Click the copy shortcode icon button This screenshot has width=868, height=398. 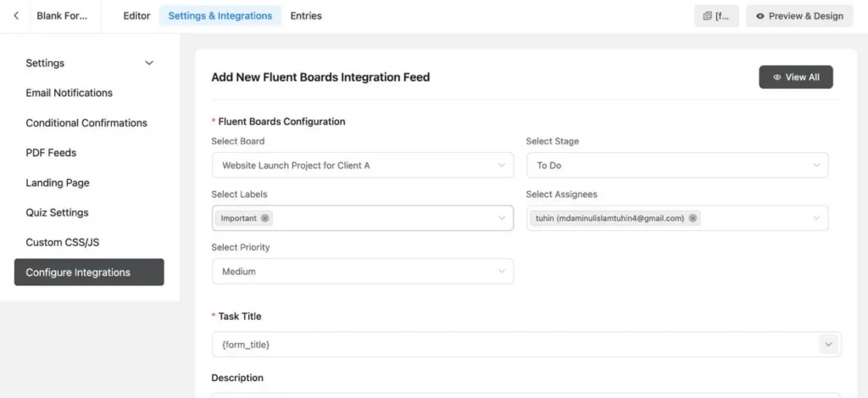click(716, 16)
